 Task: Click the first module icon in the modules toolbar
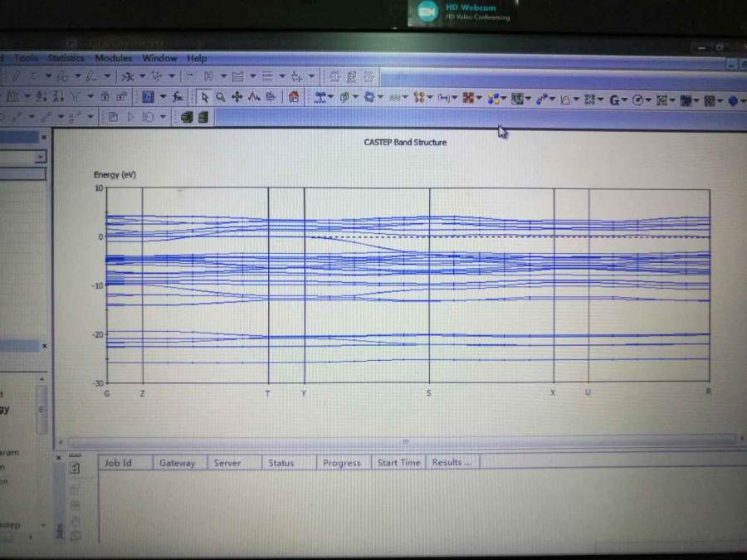click(320, 98)
